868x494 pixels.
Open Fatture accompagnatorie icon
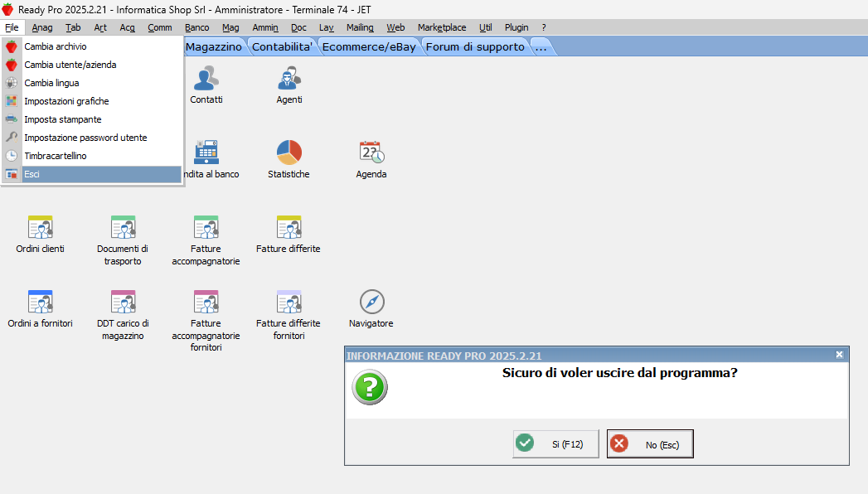pyautogui.click(x=206, y=227)
